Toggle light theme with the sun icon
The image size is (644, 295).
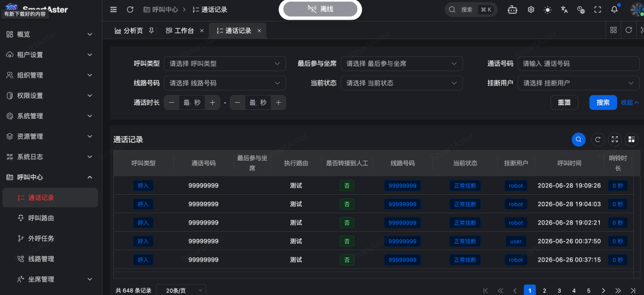pos(547,10)
